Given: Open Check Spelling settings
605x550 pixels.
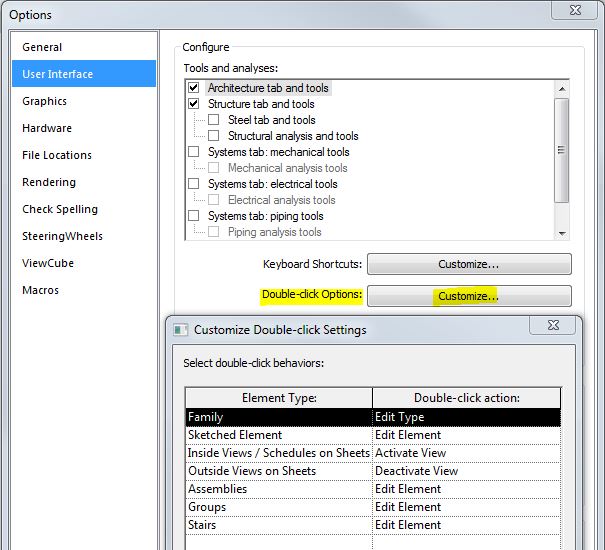Looking at the screenshot, I should coord(84,209).
